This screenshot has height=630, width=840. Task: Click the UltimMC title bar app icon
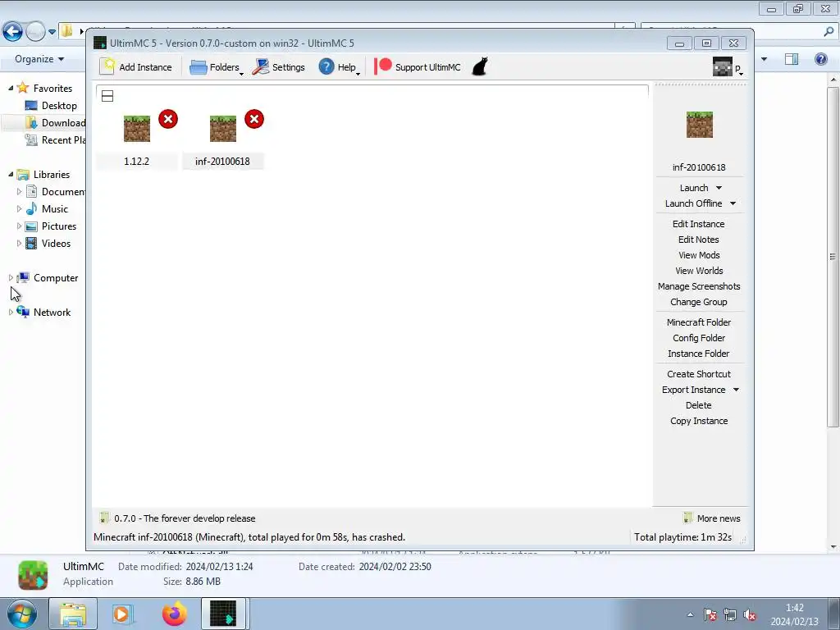99,43
